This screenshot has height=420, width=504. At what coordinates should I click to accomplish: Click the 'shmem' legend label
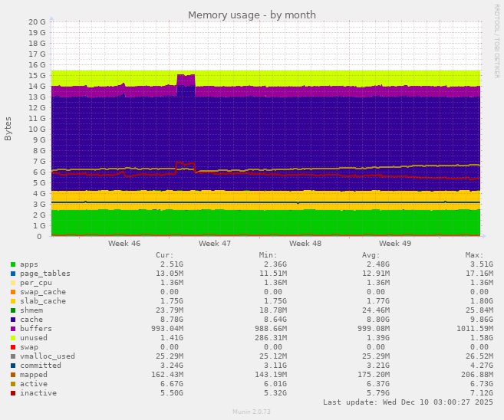[x=31, y=310]
